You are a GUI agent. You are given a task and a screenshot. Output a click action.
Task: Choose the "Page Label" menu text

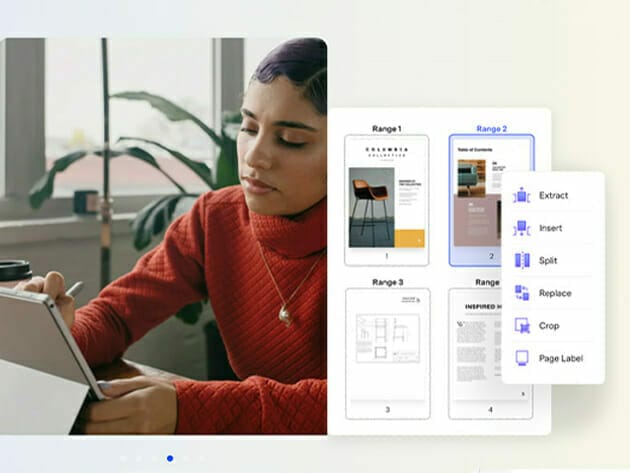560,358
